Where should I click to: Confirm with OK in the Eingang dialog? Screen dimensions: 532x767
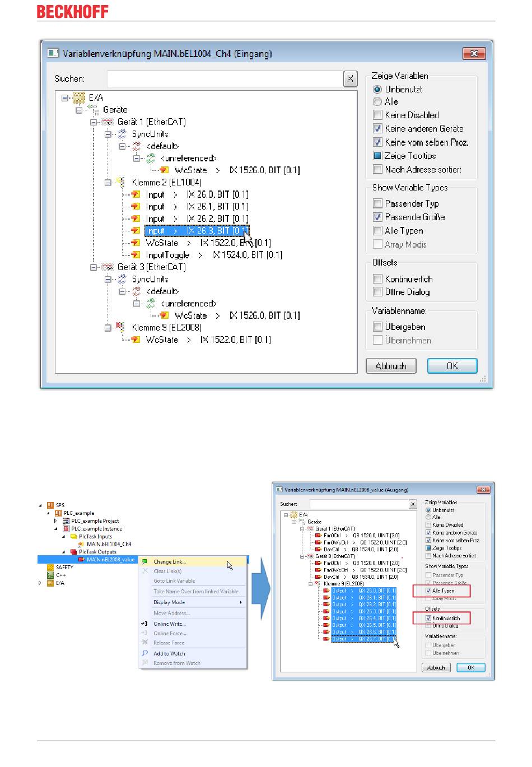pyautogui.click(x=452, y=366)
